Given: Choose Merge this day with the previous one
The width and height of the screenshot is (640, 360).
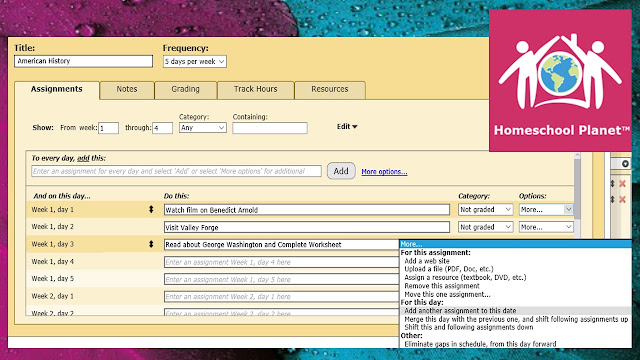Looking at the screenshot, I should click(516, 319).
